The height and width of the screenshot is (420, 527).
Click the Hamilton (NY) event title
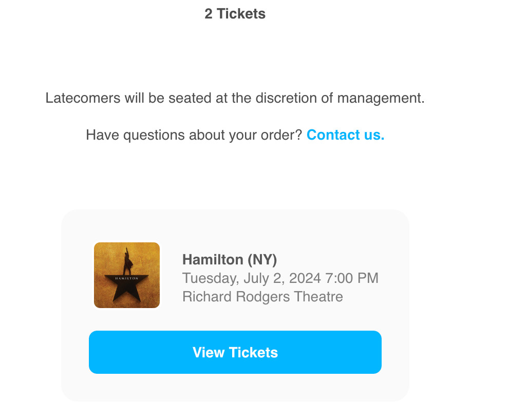pos(230,260)
